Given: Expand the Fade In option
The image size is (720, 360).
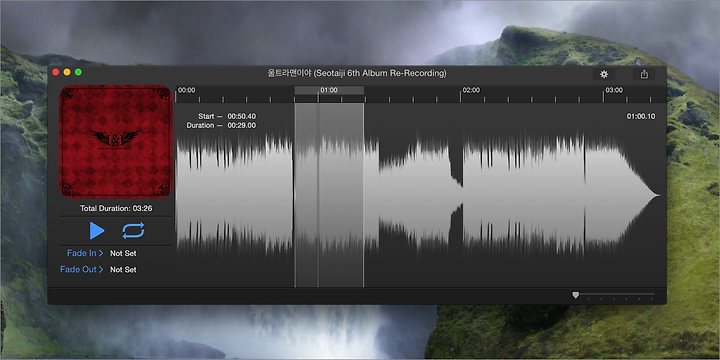Looking at the screenshot, I should click(x=85, y=253).
